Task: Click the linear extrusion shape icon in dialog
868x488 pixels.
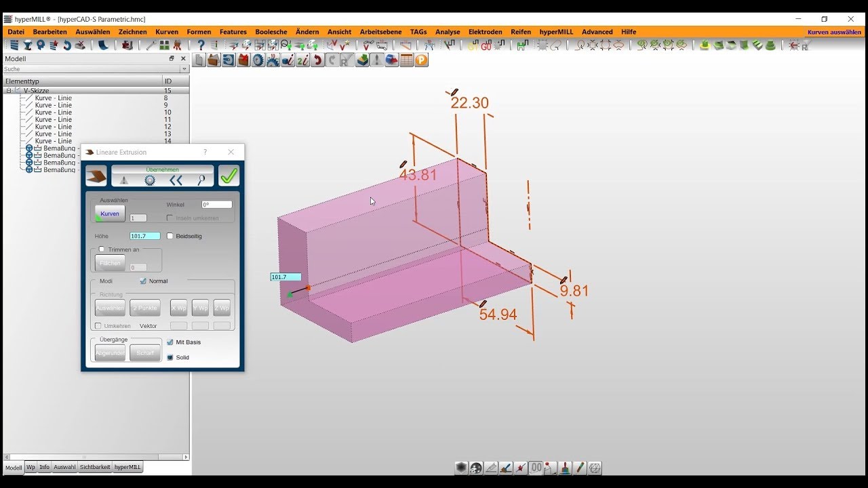Action: [x=96, y=176]
